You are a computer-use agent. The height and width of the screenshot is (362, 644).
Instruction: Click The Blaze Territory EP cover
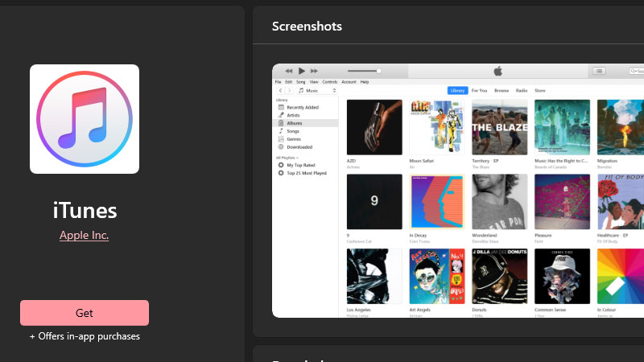[x=499, y=127]
